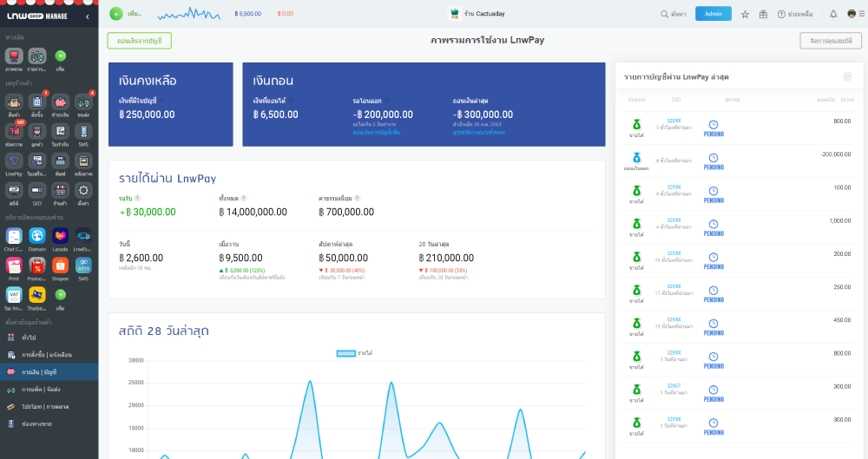Click the blue Admin button

[713, 14]
